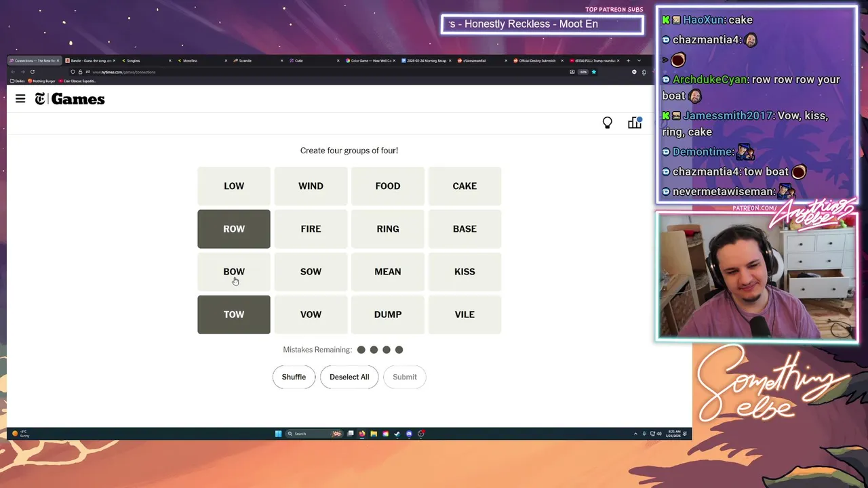Screen dimensions: 868x488
Task: Open File Explorer from the taskbar
Action: click(x=374, y=434)
